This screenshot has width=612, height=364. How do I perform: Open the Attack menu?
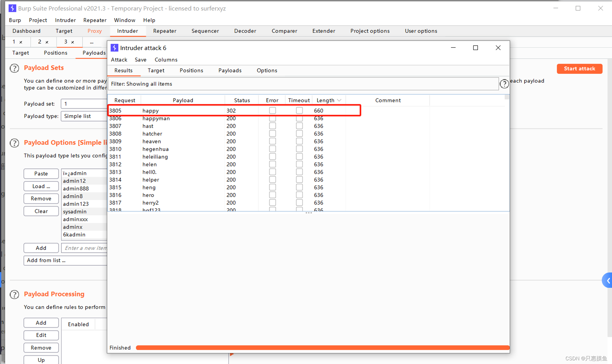(x=119, y=60)
